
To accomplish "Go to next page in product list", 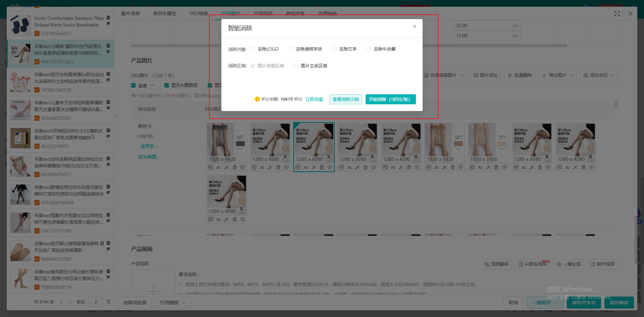I will click(70, 302).
